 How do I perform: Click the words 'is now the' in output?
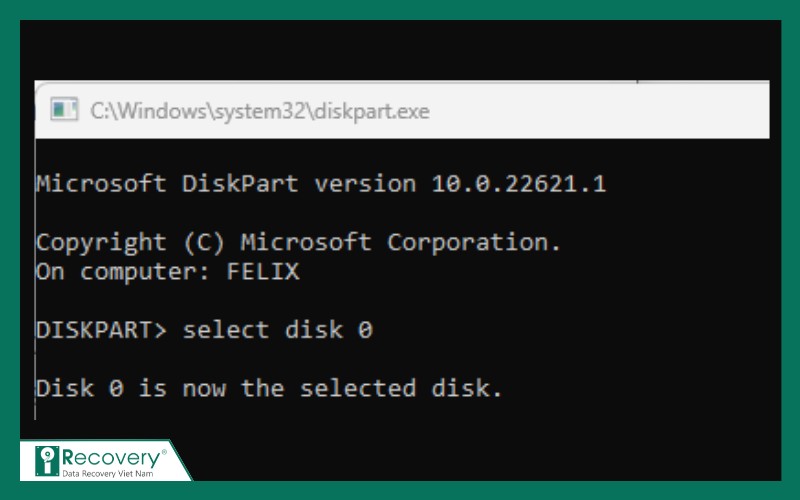tap(211, 388)
